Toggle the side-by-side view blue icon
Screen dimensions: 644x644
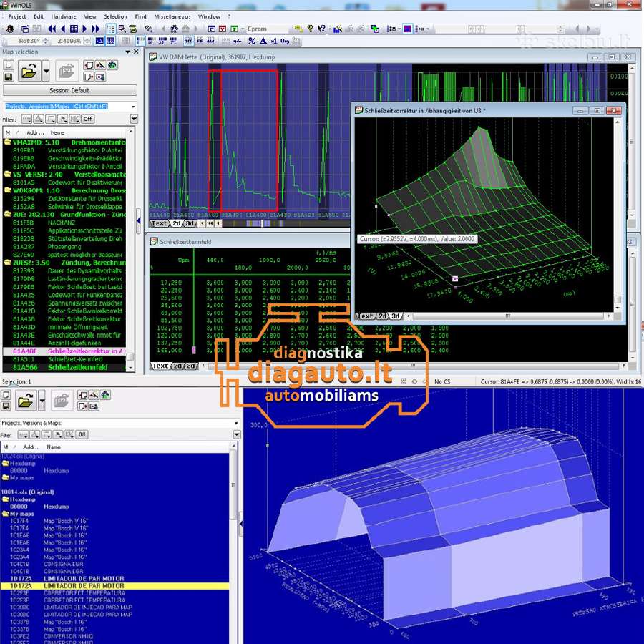pyautogui.click(x=110, y=41)
